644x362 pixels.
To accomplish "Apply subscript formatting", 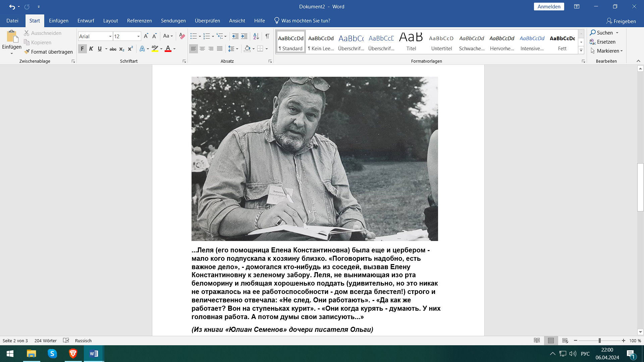I will [x=122, y=49].
